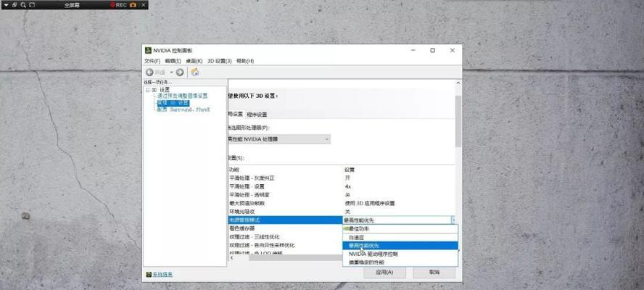This screenshot has height=290, width=644.
Task: Choose 自适应 from the dropdown list
Action: 400,237
